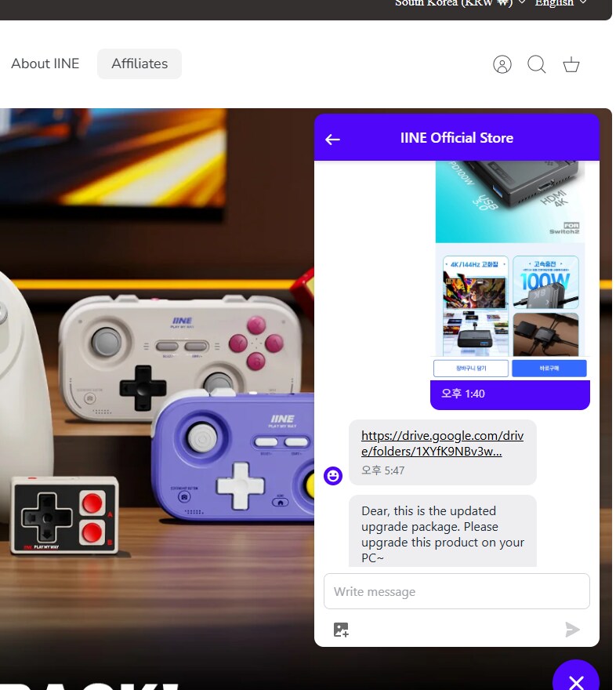
Task: Click the chat agent smiley avatar
Action: pyautogui.click(x=333, y=476)
